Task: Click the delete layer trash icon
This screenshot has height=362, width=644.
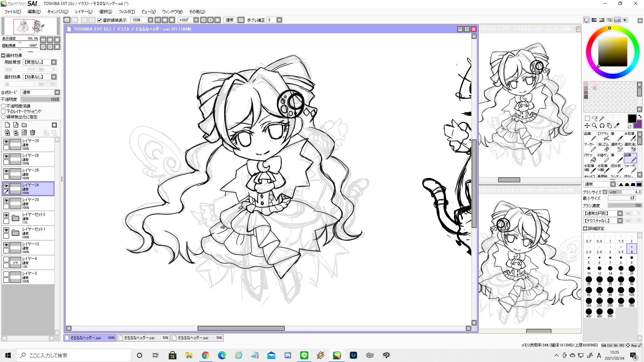Action: pos(33,133)
